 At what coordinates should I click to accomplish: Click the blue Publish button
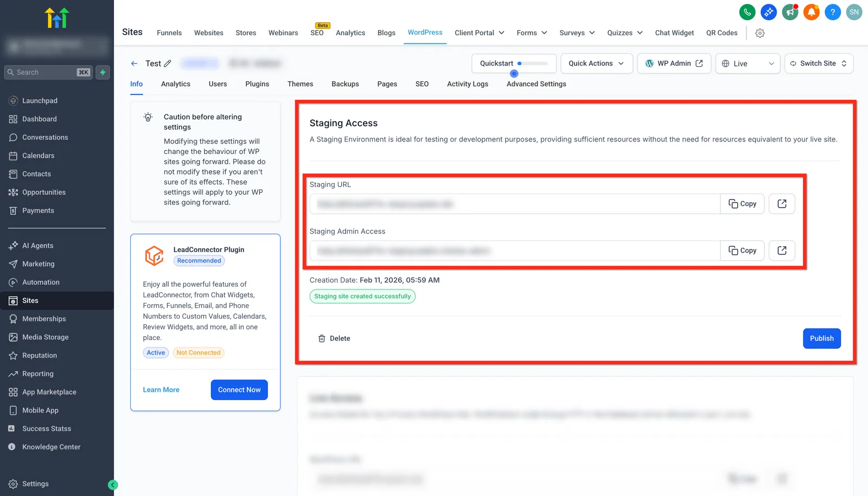click(822, 338)
